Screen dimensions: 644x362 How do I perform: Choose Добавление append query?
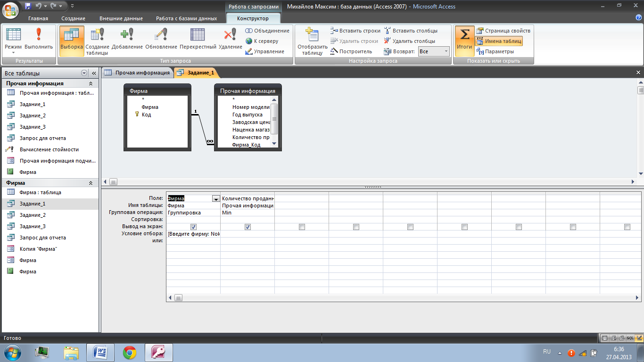[x=127, y=41]
